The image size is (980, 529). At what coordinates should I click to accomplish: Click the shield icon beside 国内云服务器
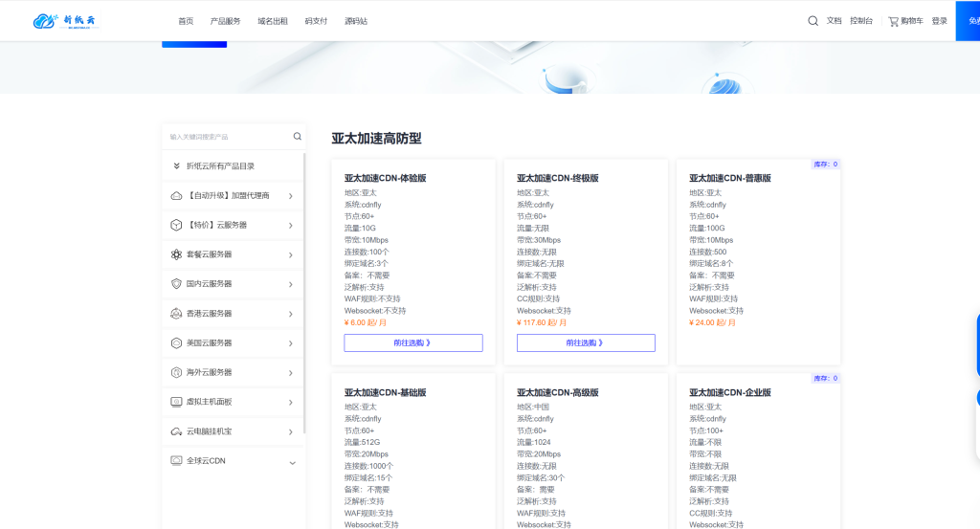[x=176, y=283]
